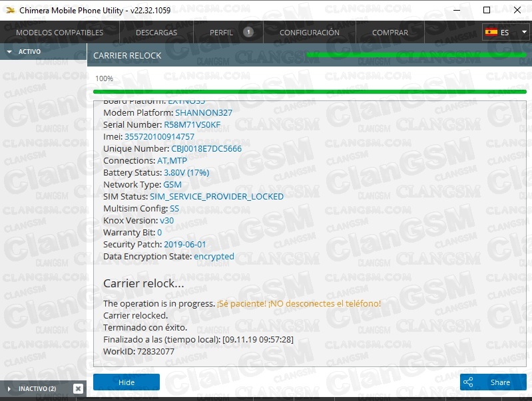
Task: Click the Spanish flag icon
Action: click(491, 32)
